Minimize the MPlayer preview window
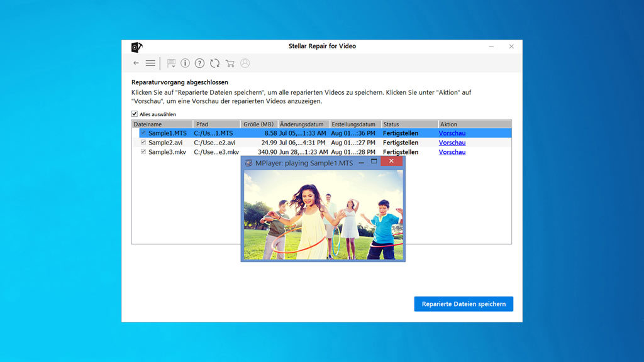Image resolution: width=644 pixels, height=362 pixels. click(361, 163)
